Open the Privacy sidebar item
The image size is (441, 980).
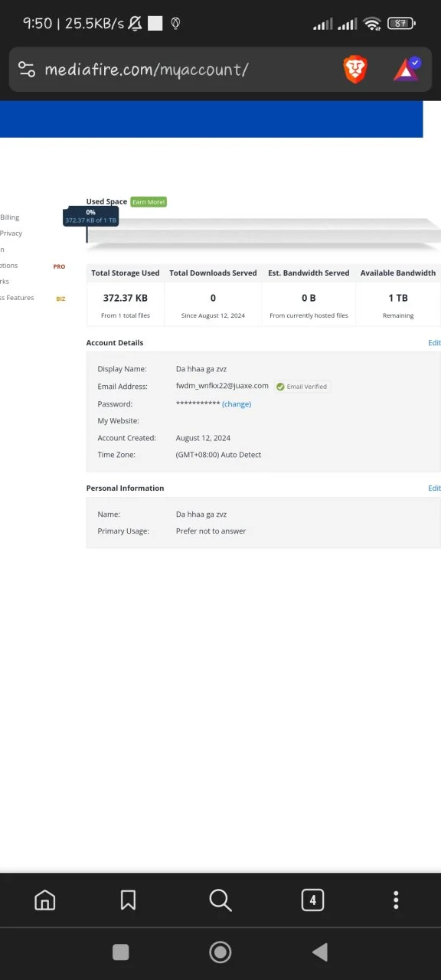[x=11, y=234]
